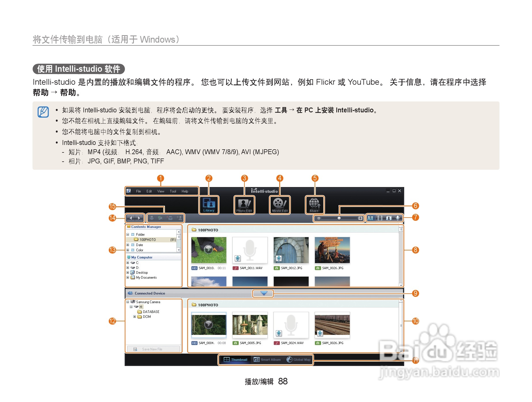
Task: Click the plus button to enlarge thumbnails
Action: click(x=360, y=218)
